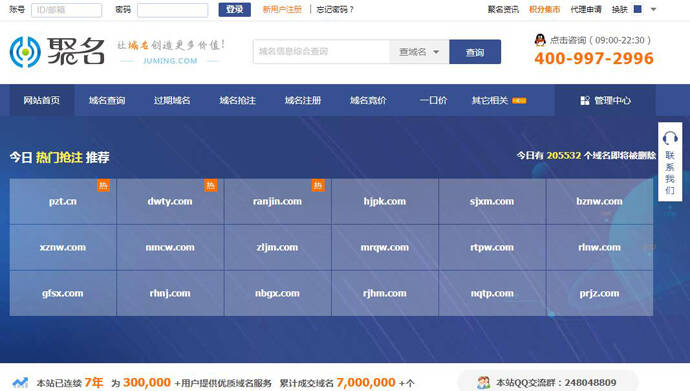Click the Juming circular logo icon

[25, 52]
